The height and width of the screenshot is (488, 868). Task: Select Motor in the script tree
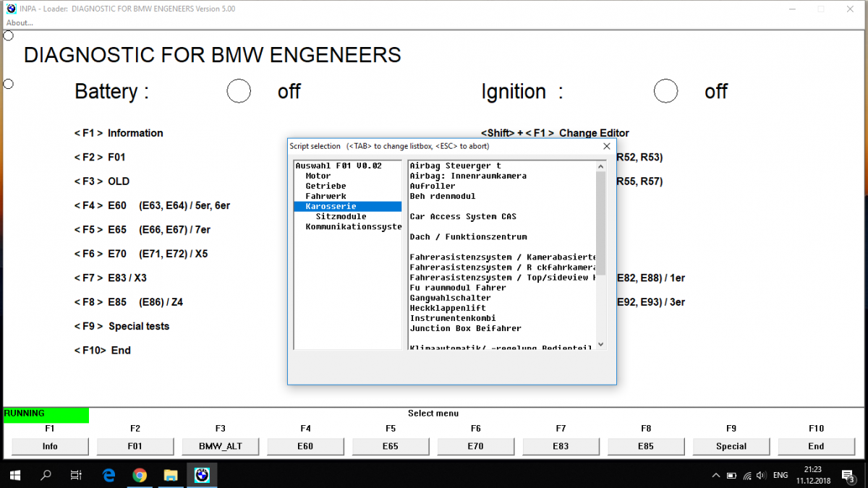click(x=318, y=176)
